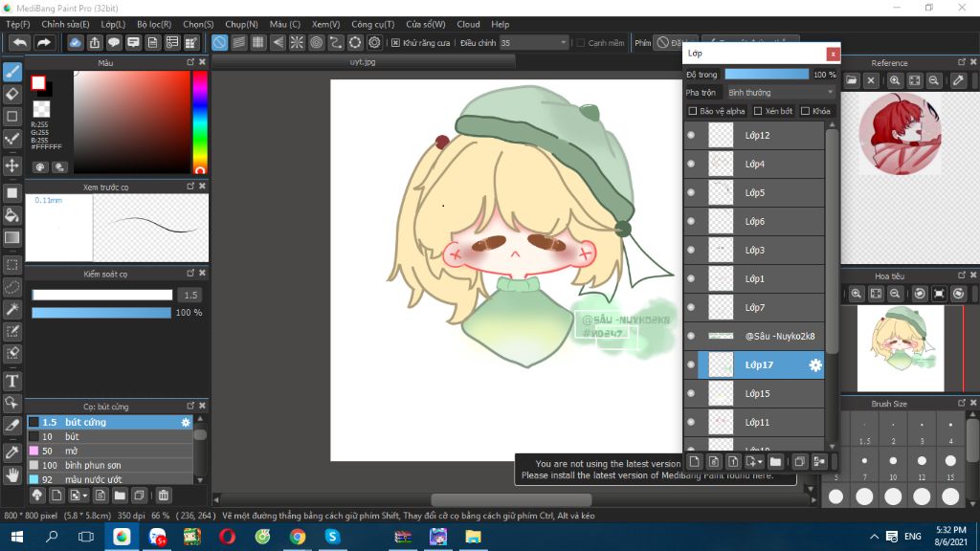The image size is (980, 551).
Task: Switch to uyt.jpg document tab
Action: (363, 62)
